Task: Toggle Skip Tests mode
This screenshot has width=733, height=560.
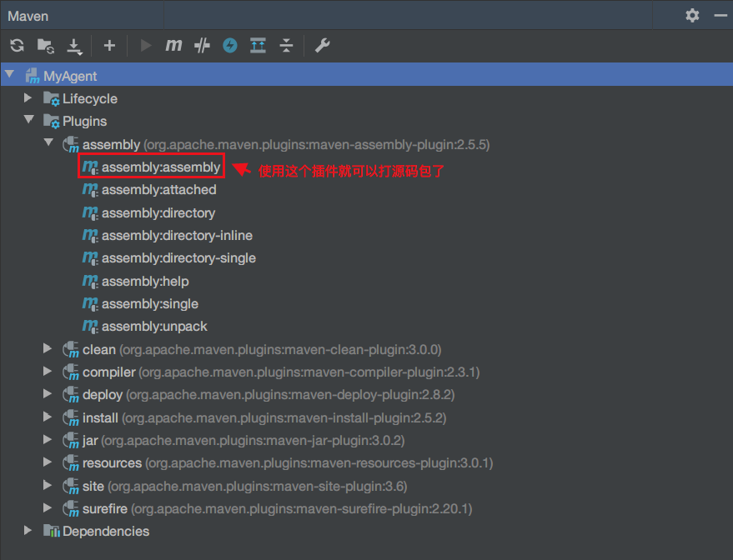Action: click(202, 45)
